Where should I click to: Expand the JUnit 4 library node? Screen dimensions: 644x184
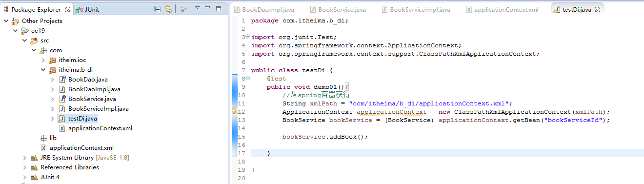(25, 177)
